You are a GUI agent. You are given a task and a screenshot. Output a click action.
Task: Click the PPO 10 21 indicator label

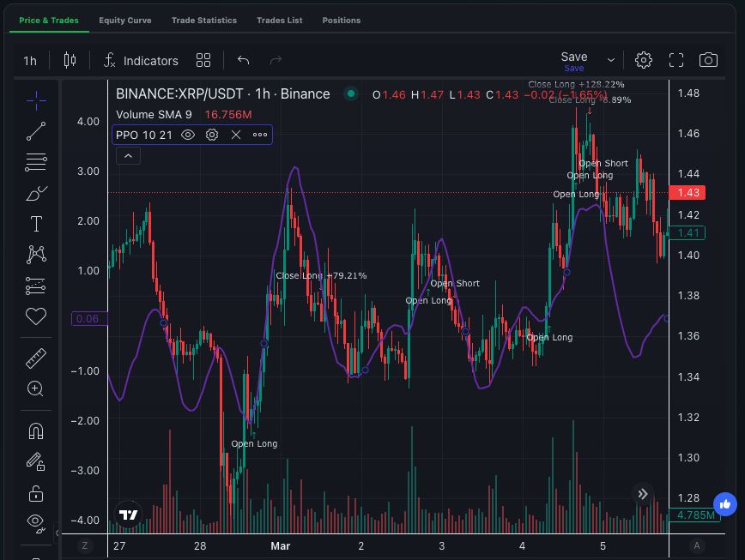(x=144, y=135)
